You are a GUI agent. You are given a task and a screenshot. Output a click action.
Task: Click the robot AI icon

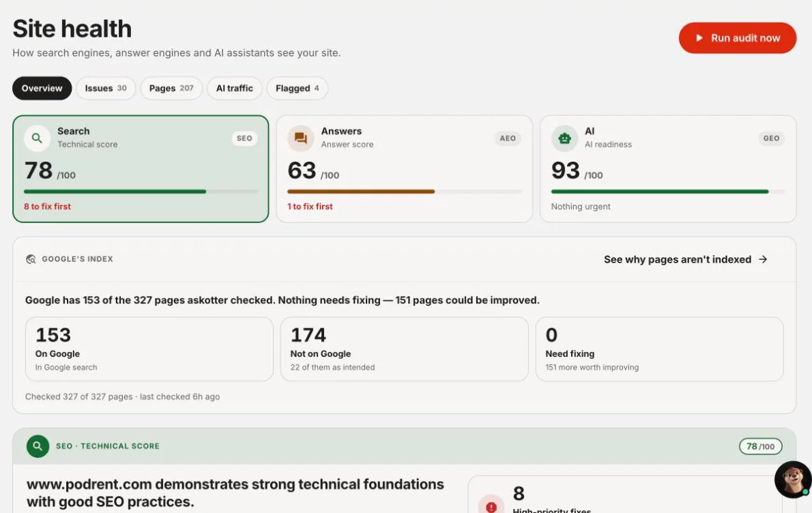tap(564, 138)
